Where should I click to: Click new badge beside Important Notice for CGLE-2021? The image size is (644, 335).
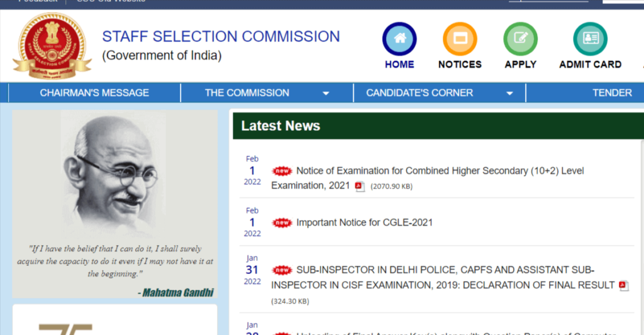click(x=282, y=222)
